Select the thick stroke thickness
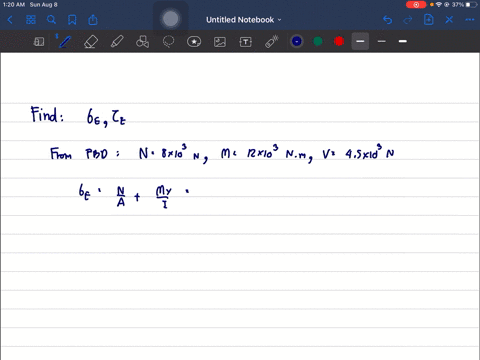 (x=403, y=41)
